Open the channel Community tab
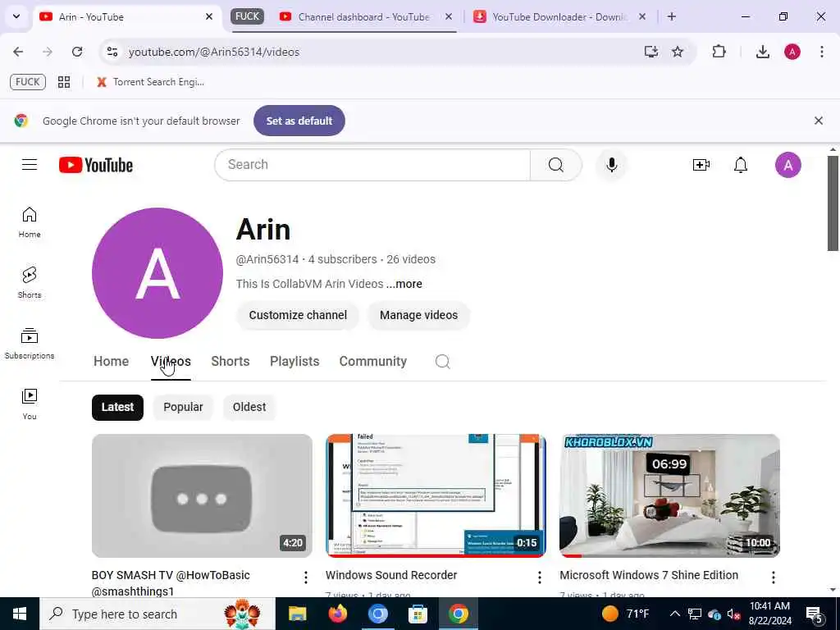Image resolution: width=840 pixels, height=630 pixels. pos(373,362)
